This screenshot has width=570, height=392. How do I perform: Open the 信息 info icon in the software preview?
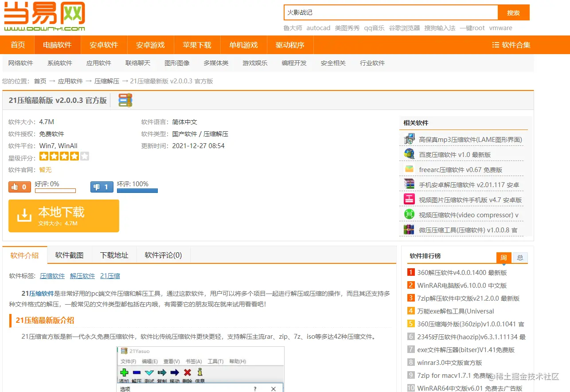(x=200, y=372)
